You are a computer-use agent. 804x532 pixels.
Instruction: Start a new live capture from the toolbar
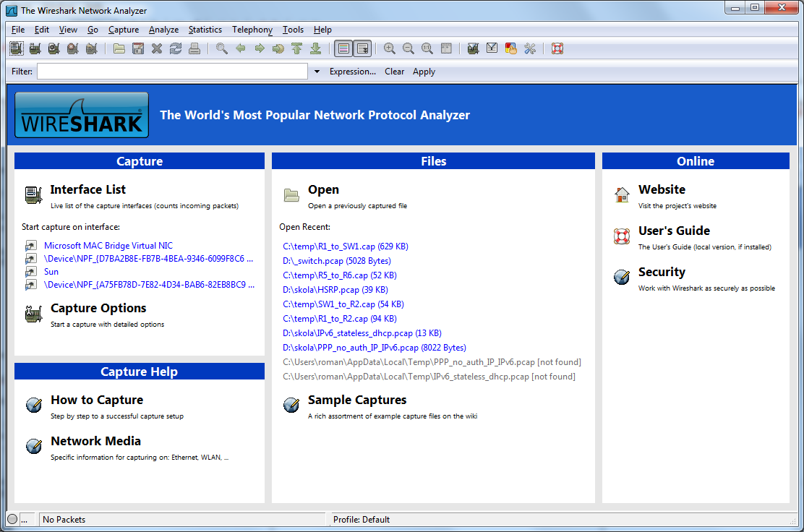54,48
